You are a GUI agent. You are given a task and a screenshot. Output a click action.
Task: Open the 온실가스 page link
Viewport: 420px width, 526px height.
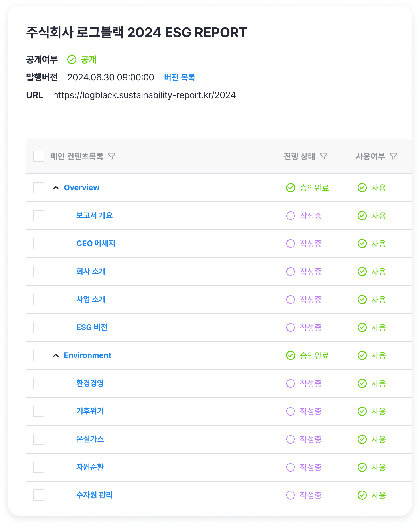pos(90,439)
